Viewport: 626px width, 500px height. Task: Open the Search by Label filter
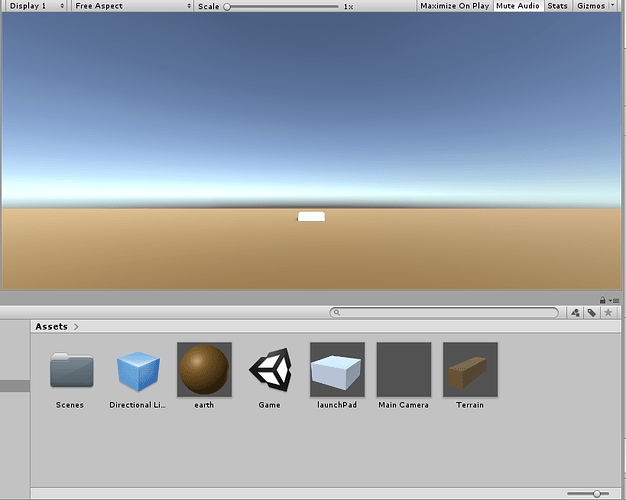tap(592, 313)
